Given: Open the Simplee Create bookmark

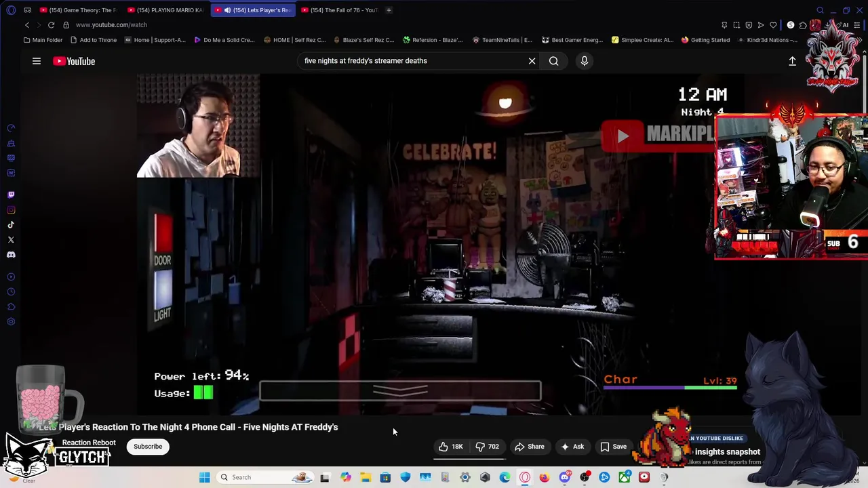Looking at the screenshot, I should coord(642,40).
